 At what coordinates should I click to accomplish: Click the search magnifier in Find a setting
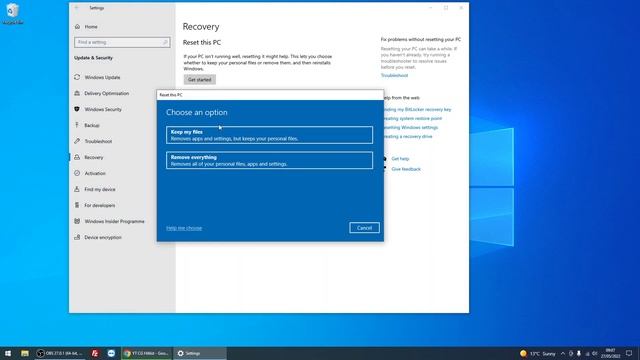click(x=165, y=42)
